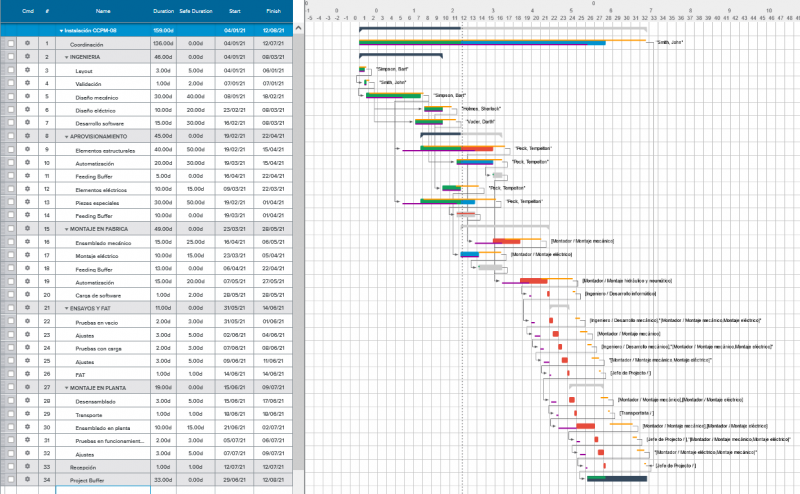800x494 pixels.
Task: Click duration cell of Ensamblado en planta
Action: [x=163, y=427]
